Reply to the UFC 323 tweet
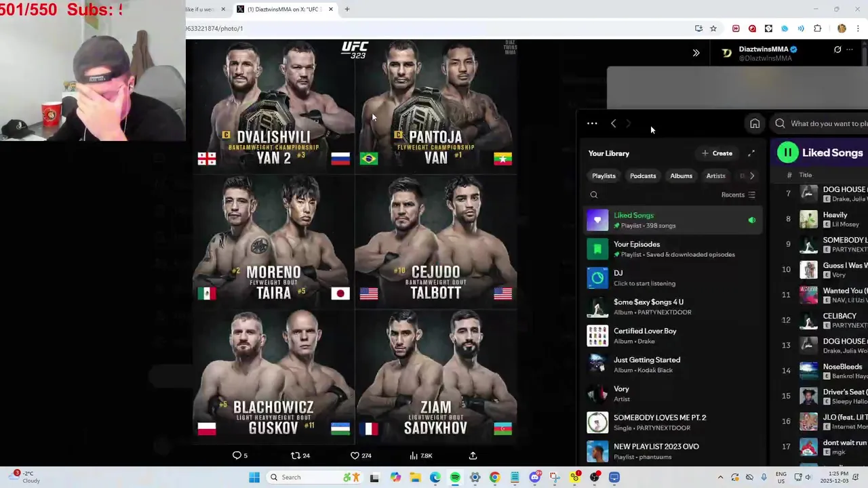The height and width of the screenshot is (488, 868). 240,455
